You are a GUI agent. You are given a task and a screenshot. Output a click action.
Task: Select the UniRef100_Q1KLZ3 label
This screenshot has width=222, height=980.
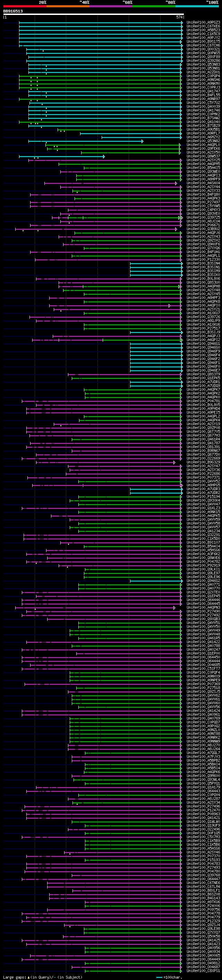(x=203, y=508)
